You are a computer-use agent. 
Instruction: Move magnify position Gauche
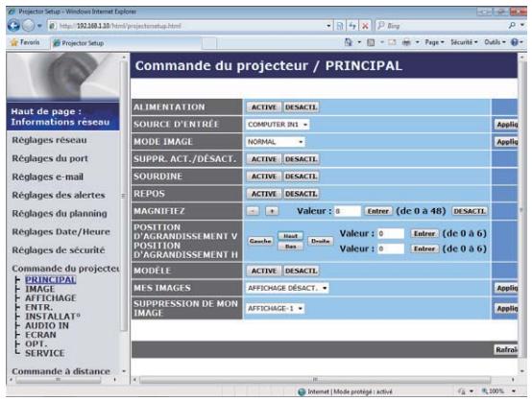pos(260,241)
